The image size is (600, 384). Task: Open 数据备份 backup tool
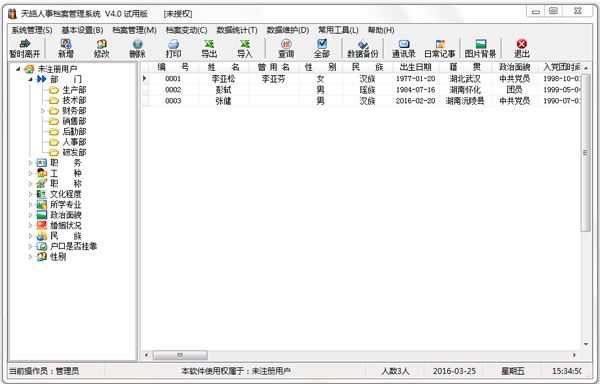[x=362, y=49]
